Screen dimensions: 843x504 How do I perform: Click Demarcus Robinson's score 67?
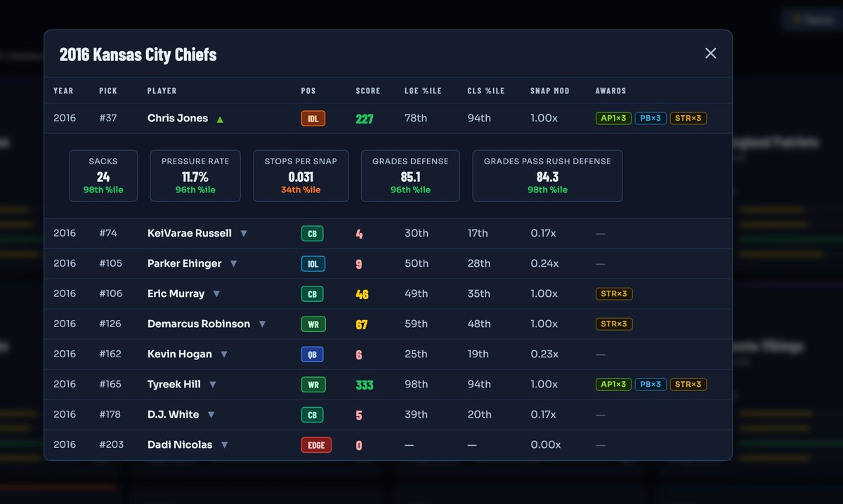tap(362, 324)
